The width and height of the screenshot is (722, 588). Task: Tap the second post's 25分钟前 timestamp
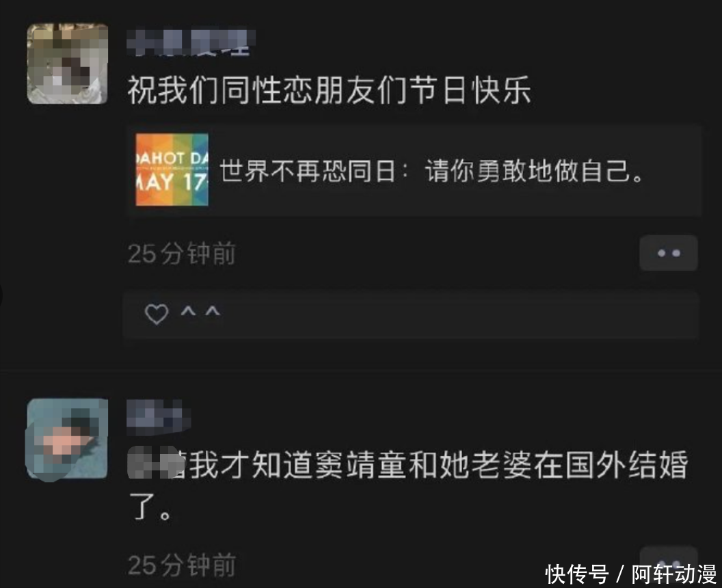click(181, 565)
